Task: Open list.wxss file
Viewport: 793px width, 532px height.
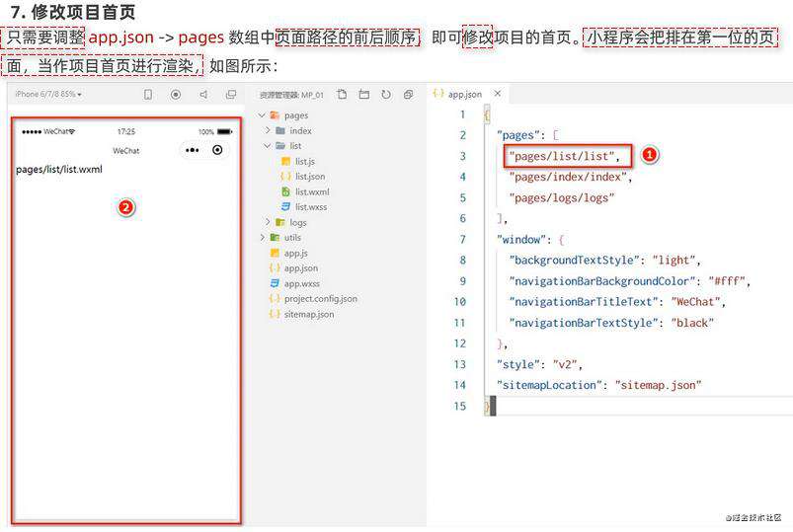Action: (x=311, y=207)
